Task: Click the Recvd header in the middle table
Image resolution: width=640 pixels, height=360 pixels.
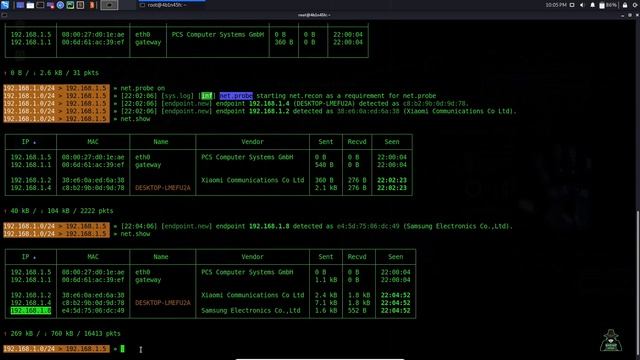Action: click(x=357, y=142)
